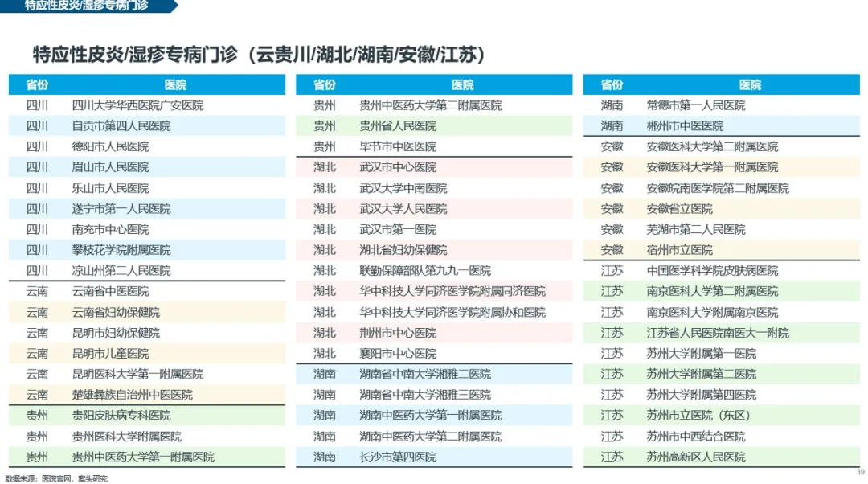Select 昆明市妇幼保健院 entry

click(x=116, y=333)
